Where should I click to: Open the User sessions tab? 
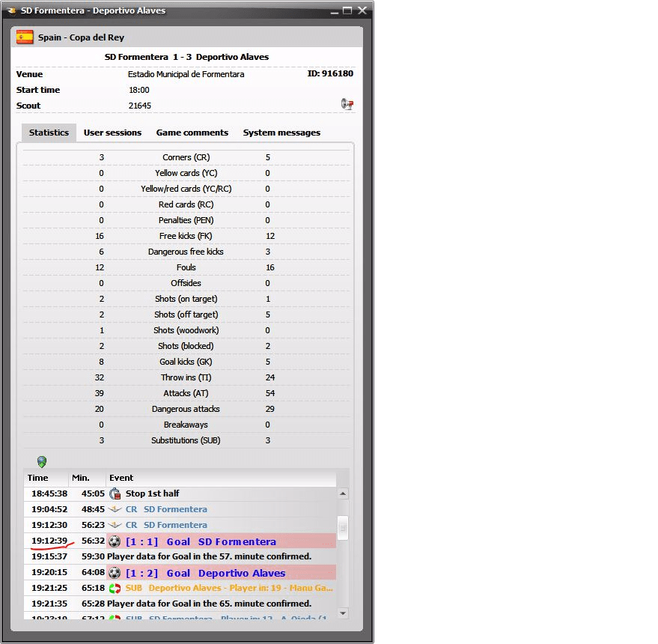coord(112,133)
